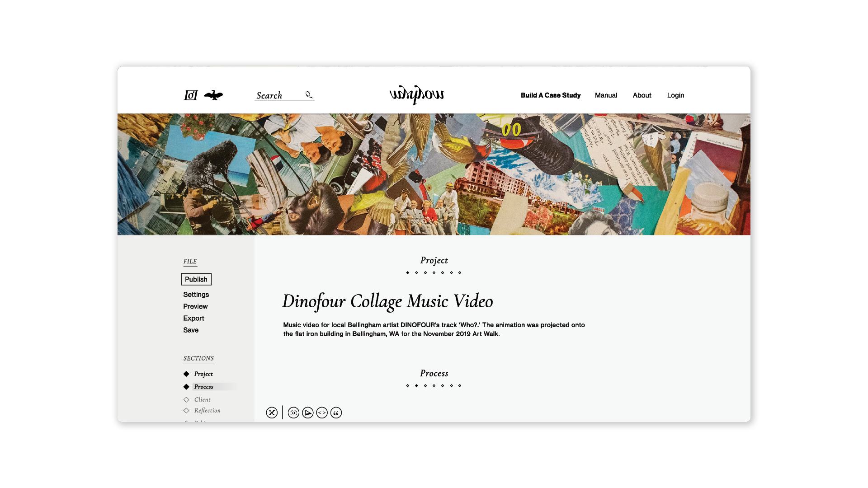
Task: Open Build A Case Study page
Action: pyautogui.click(x=551, y=95)
